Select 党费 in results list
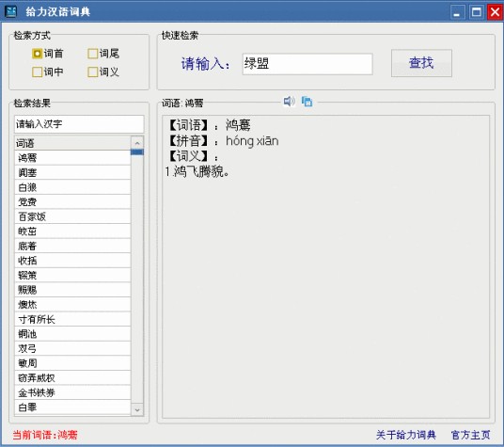This screenshot has height=447, width=504. click(x=72, y=202)
